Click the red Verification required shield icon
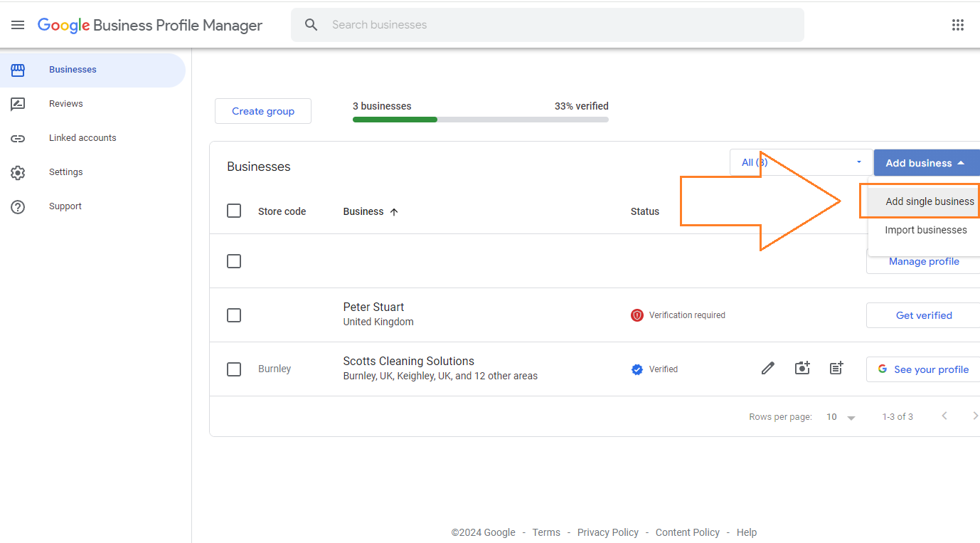This screenshot has height=543, width=980. point(637,315)
